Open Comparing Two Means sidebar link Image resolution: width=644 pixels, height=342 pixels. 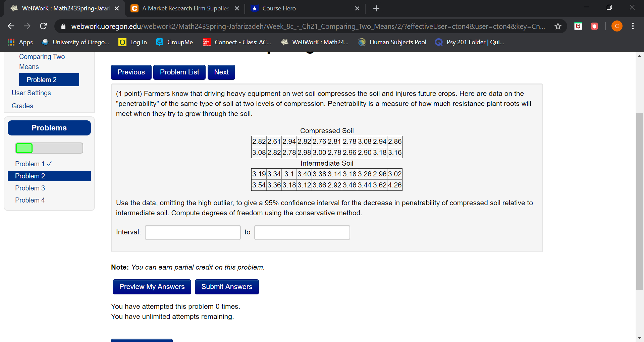[42, 62]
